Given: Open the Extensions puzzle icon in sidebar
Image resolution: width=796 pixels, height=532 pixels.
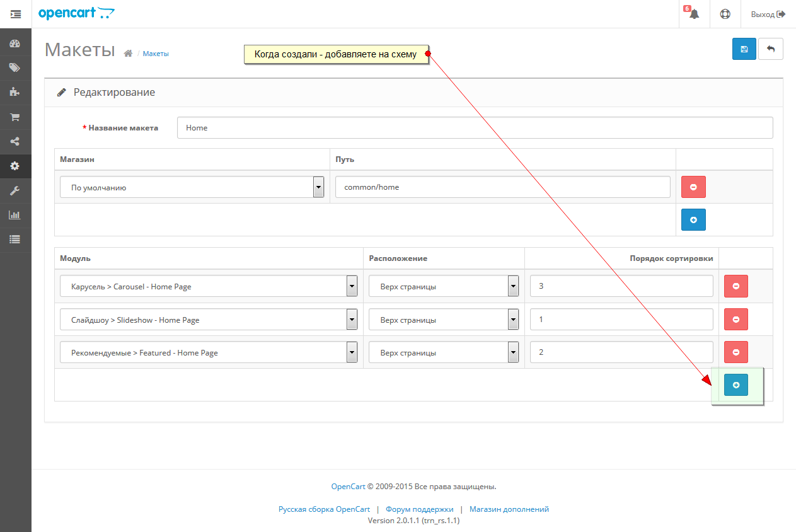Looking at the screenshot, I should click(15, 92).
